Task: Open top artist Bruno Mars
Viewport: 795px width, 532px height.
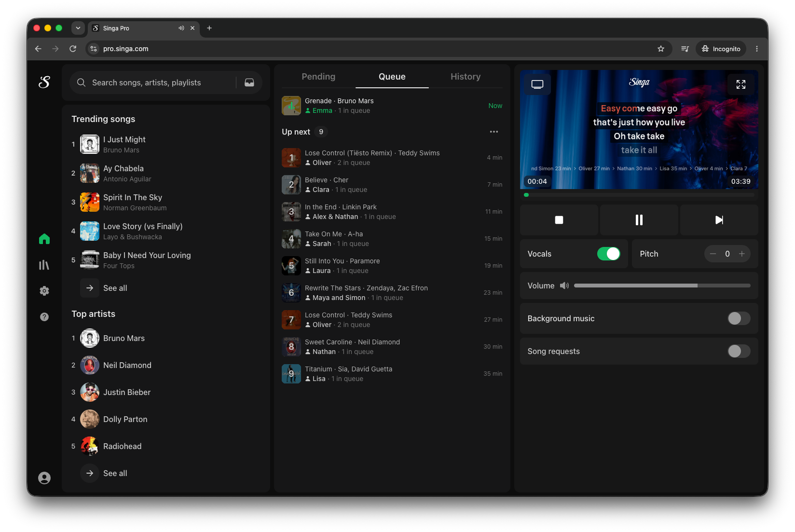Action: click(x=166, y=338)
